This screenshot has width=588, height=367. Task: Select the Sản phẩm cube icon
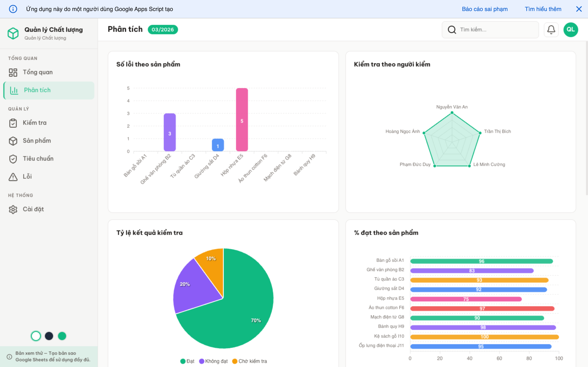point(13,141)
